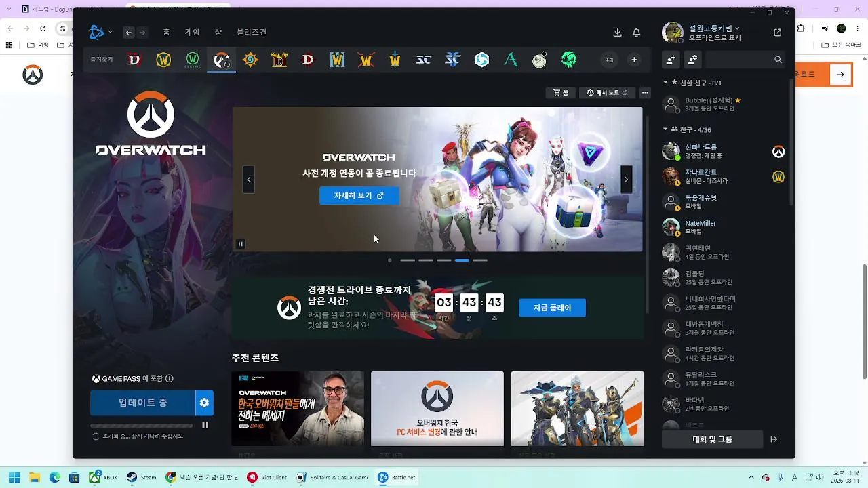This screenshot has width=868, height=488.
Task: Pause the Overwatch update download
Action: (x=205, y=426)
